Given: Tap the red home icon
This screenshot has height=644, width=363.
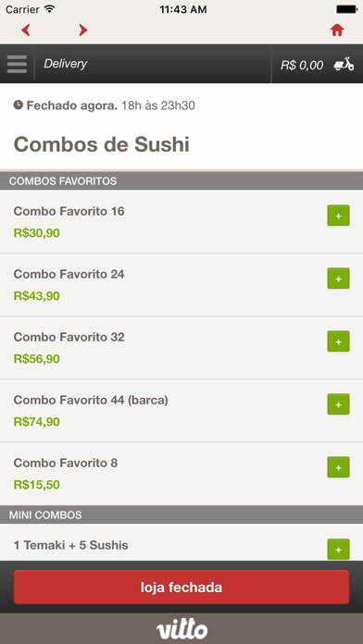Looking at the screenshot, I should click(337, 30).
